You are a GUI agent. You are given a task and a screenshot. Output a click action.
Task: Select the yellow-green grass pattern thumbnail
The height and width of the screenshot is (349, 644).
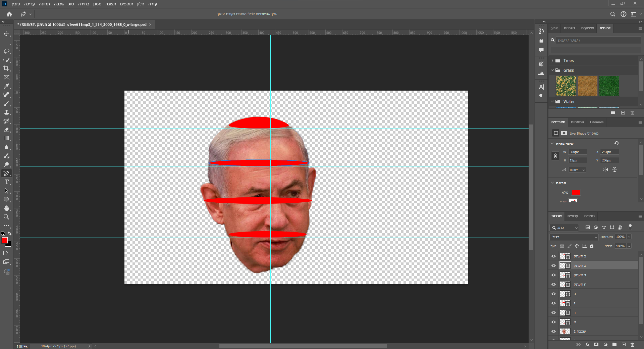tap(566, 86)
